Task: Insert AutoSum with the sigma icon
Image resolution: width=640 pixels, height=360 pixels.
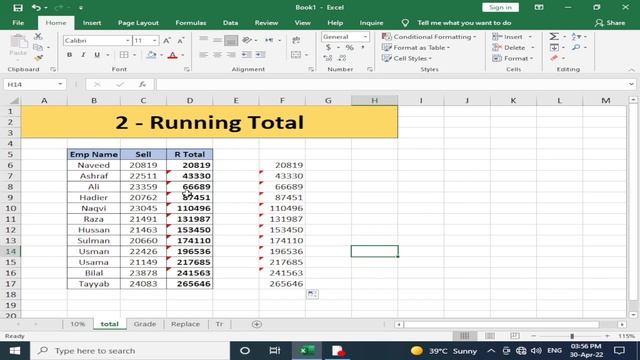Action: [553, 37]
